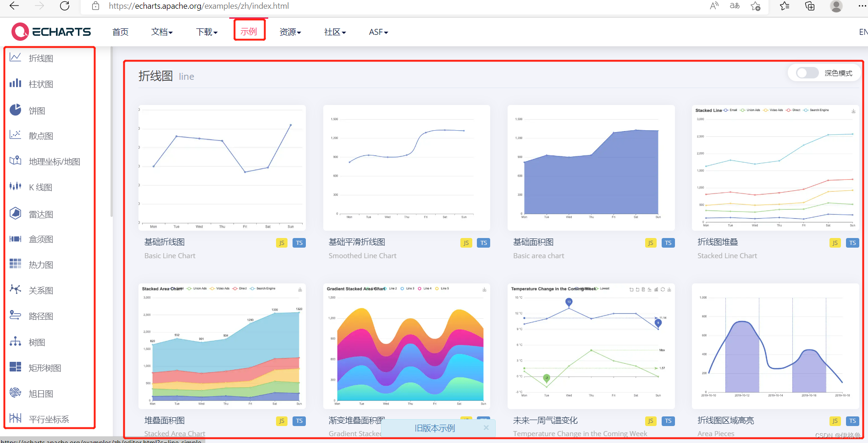This screenshot has height=443, width=868.
Task: Click the 基础折线图 title link
Action: pyautogui.click(x=165, y=242)
